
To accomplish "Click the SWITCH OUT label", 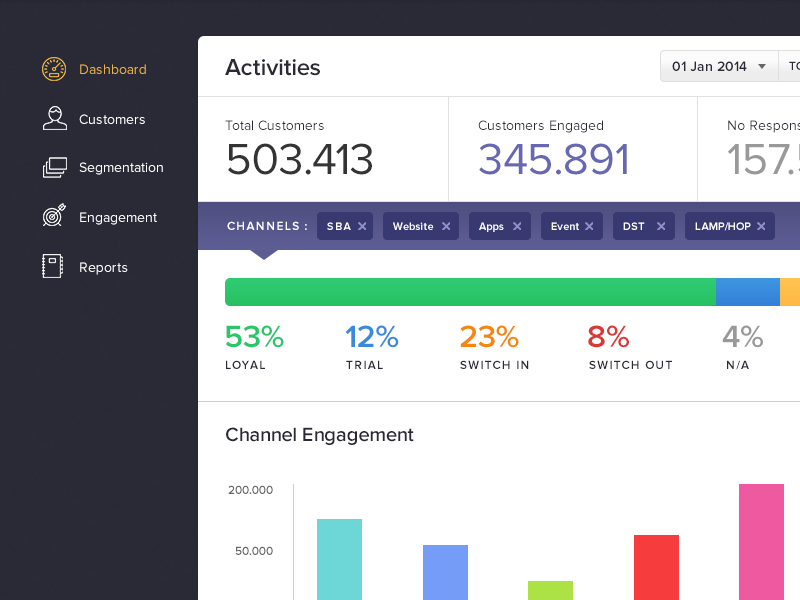I will tap(631, 365).
